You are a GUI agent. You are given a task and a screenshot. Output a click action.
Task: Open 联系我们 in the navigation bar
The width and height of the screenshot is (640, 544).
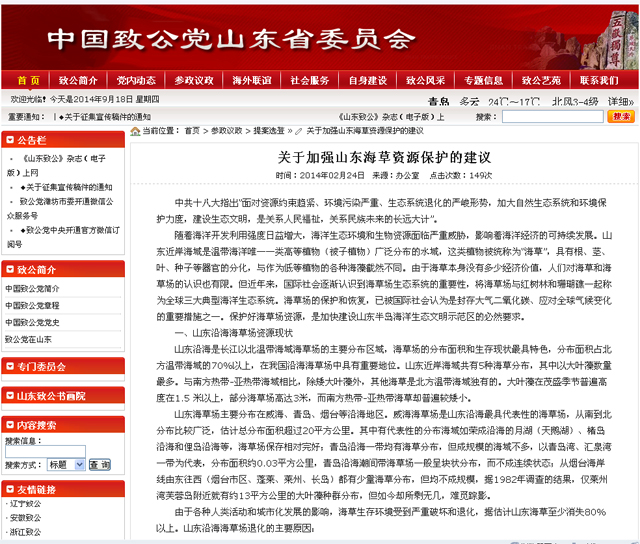coord(599,80)
